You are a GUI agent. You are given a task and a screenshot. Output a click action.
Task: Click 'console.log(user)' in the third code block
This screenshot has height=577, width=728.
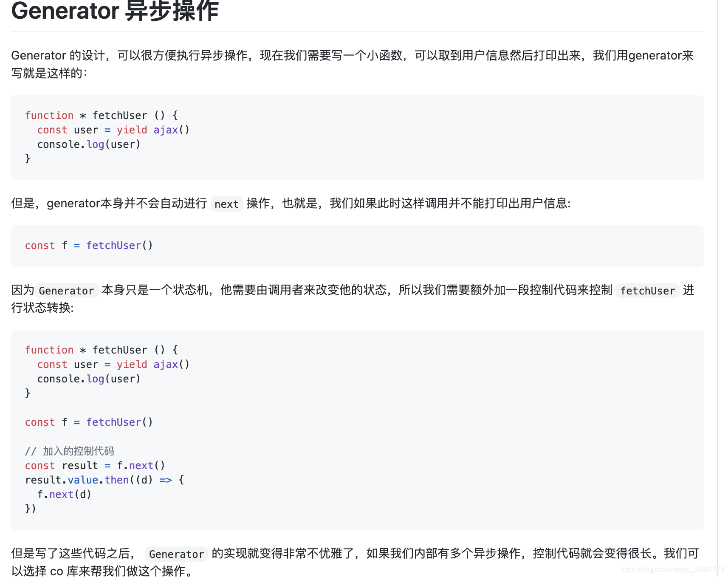tap(89, 379)
